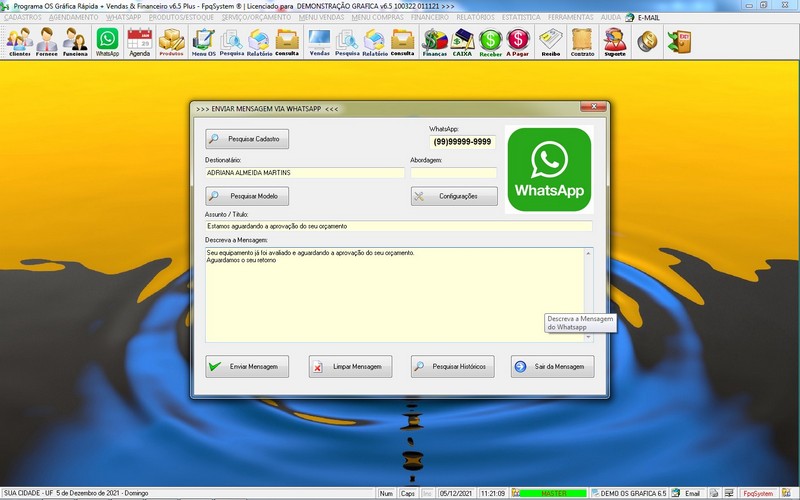Open the WHATSAPP menu

pos(123,17)
